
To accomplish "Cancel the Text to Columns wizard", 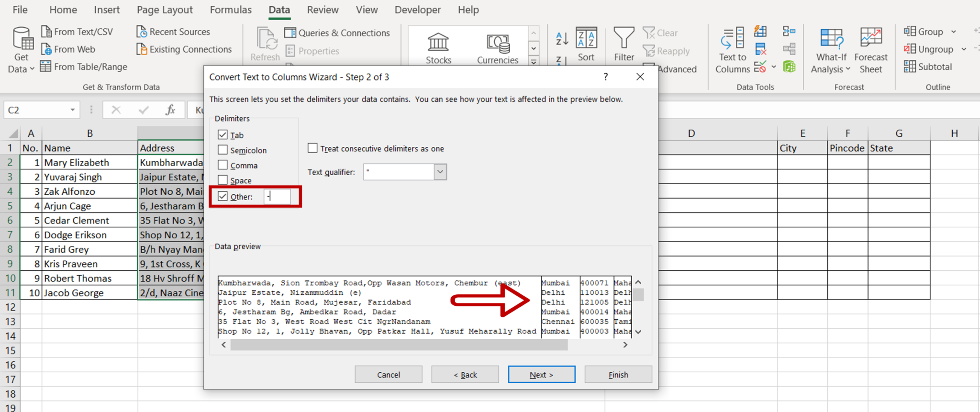I will pos(388,375).
